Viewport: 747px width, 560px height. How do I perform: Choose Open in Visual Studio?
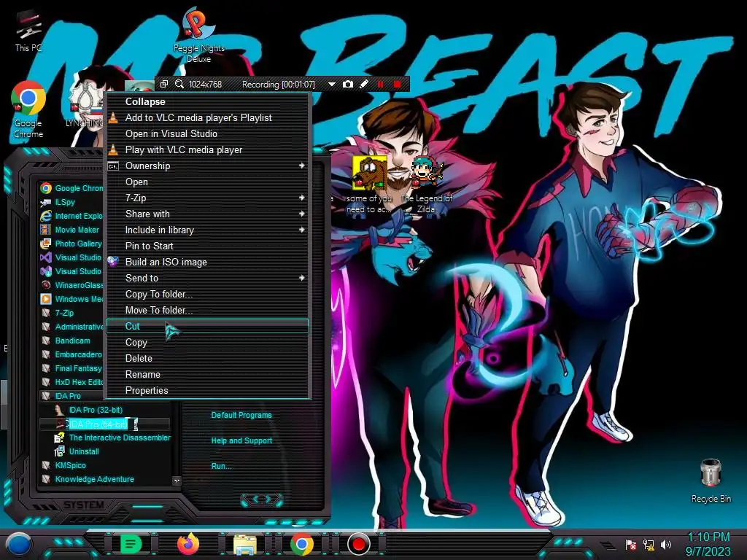[x=208, y=134]
